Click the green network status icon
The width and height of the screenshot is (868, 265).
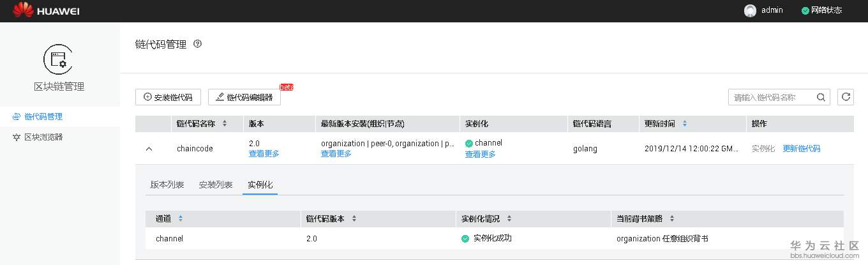click(x=805, y=10)
